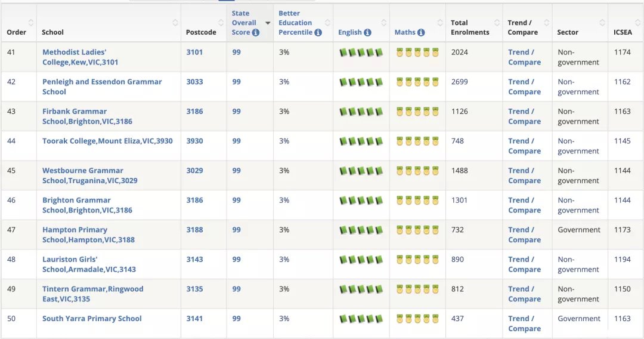This screenshot has width=644, height=339.
Task: Click postcode 3188 link
Action: pyautogui.click(x=194, y=230)
